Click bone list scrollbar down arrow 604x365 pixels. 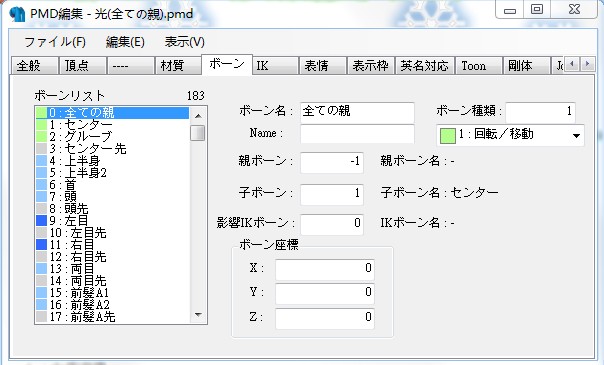pyautogui.click(x=198, y=315)
